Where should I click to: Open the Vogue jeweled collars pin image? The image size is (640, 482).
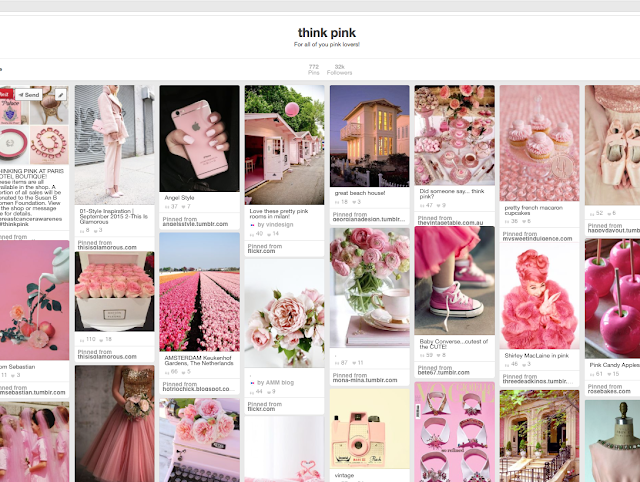click(x=454, y=432)
